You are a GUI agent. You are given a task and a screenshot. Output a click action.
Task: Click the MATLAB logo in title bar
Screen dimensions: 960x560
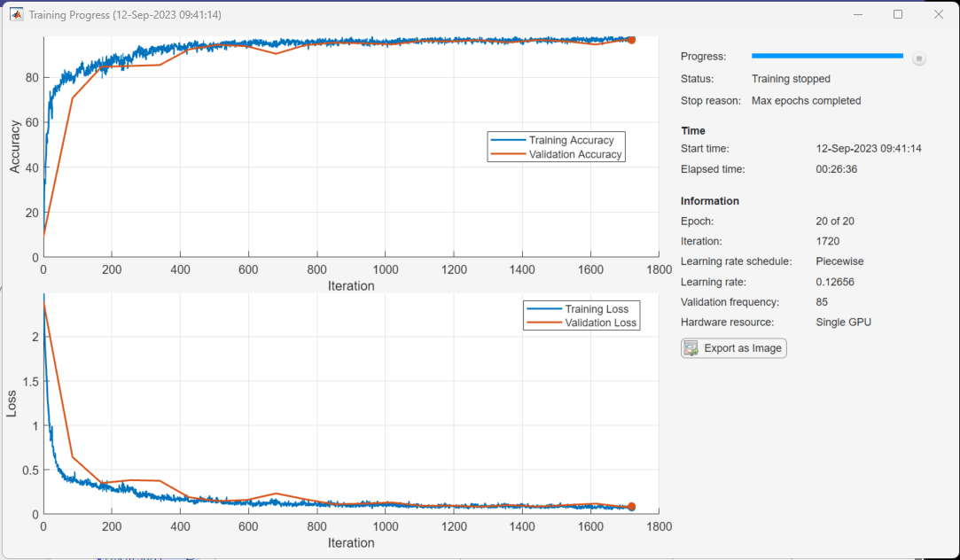(16, 14)
